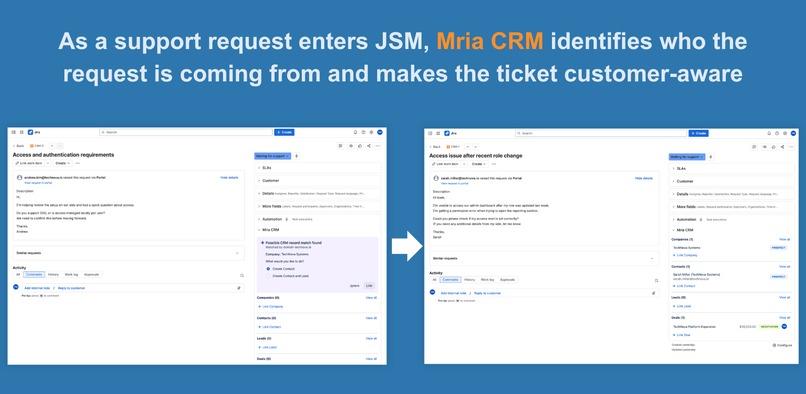Click attachment paperclip in role change comment box

click(x=653, y=293)
